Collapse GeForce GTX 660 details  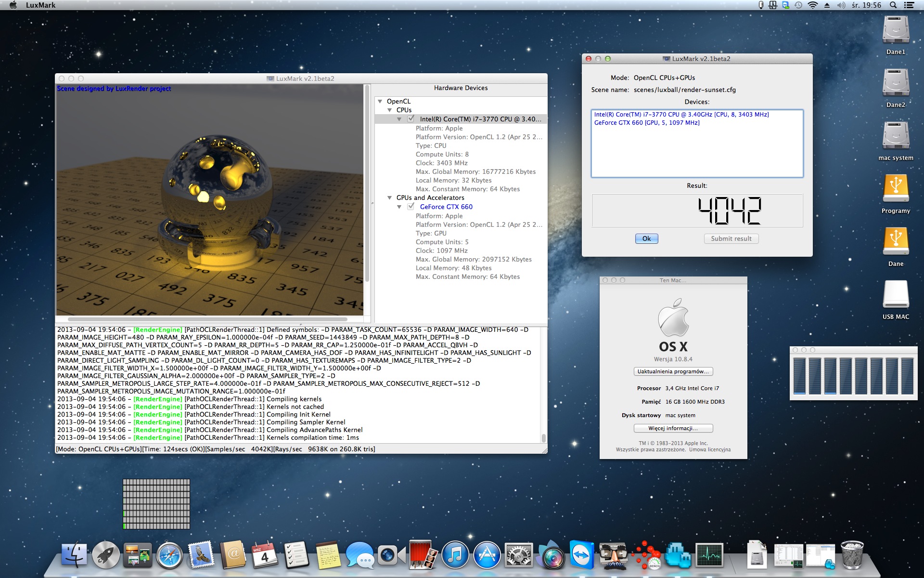click(x=399, y=207)
